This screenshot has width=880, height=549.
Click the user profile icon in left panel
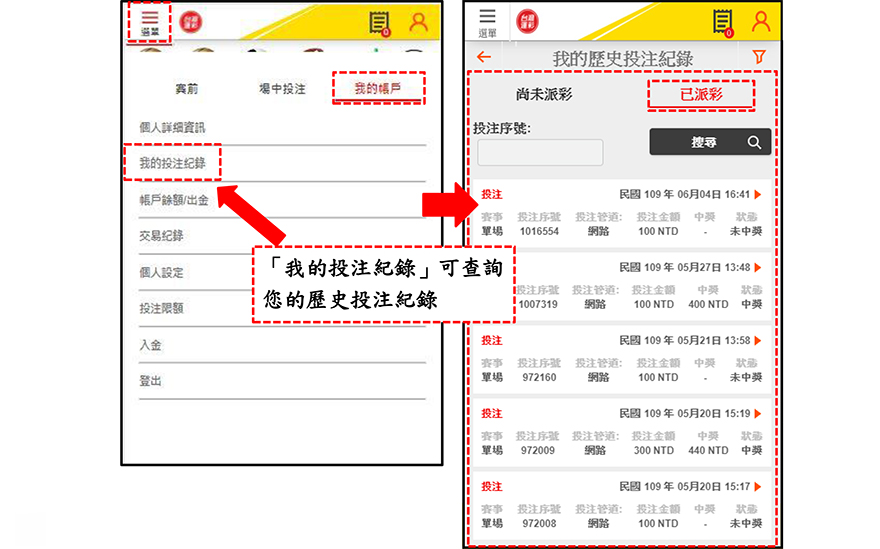point(418,22)
